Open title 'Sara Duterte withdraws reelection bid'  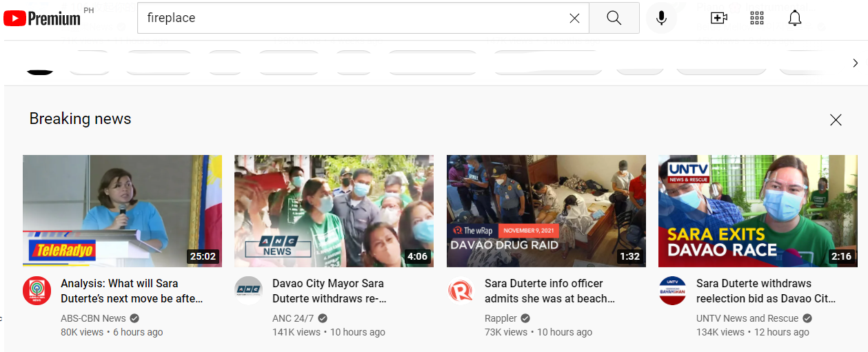pyautogui.click(x=766, y=291)
